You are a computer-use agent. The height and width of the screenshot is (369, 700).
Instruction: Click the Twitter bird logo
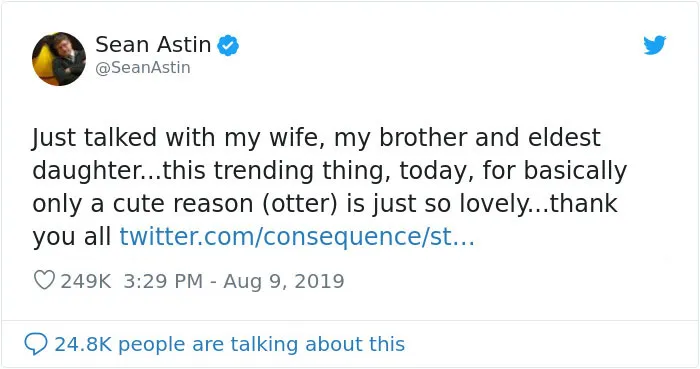(655, 45)
